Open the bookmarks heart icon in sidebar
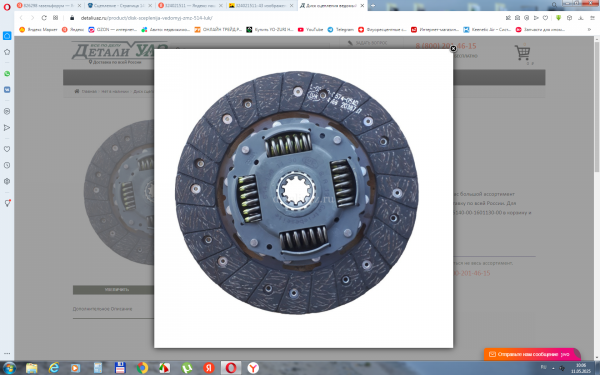The height and width of the screenshot is (375, 600). pyautogui.click(x=7, y=149)
